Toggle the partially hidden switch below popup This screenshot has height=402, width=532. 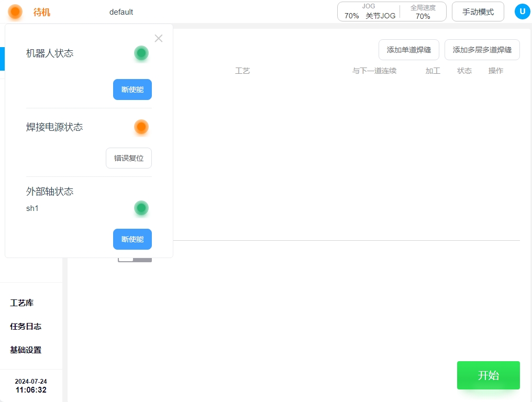coord(135,259)
